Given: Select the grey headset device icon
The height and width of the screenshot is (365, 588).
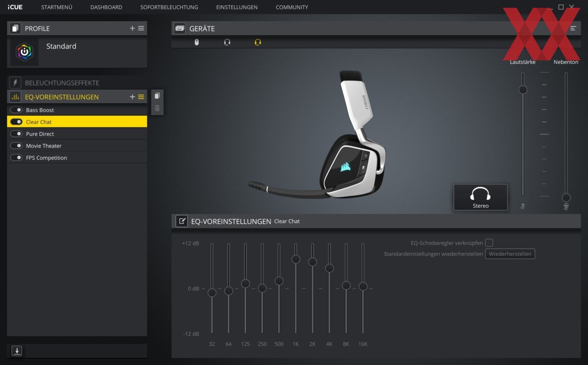Looking at the screenshot, I should click(227, 42).
